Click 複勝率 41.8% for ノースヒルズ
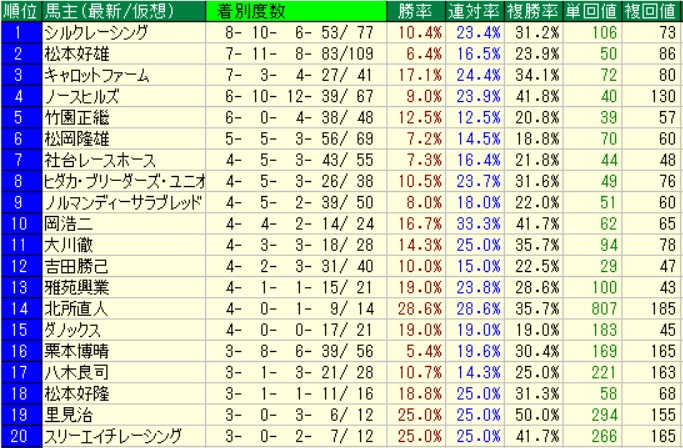The image size is (683, 448). 538,96
